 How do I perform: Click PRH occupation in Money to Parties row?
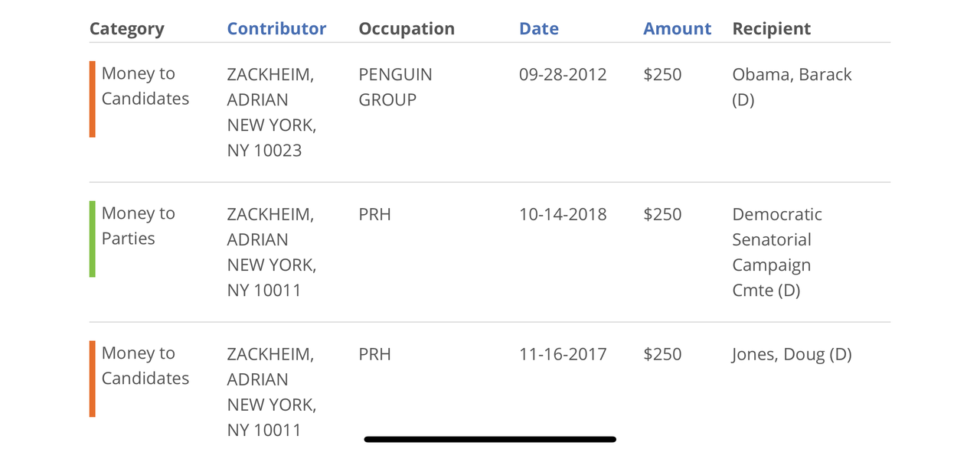[374, 214]
